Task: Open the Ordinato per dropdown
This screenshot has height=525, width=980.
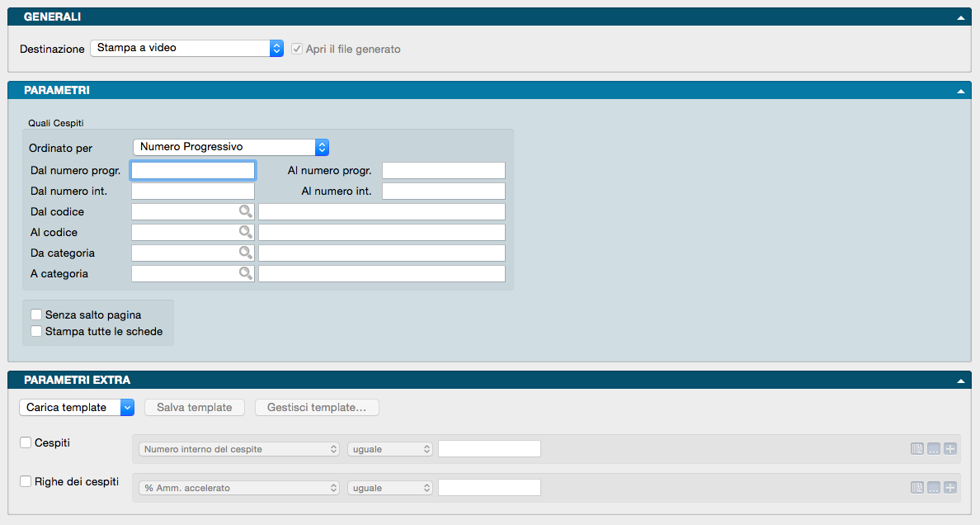Action: (x=231, y=147)
